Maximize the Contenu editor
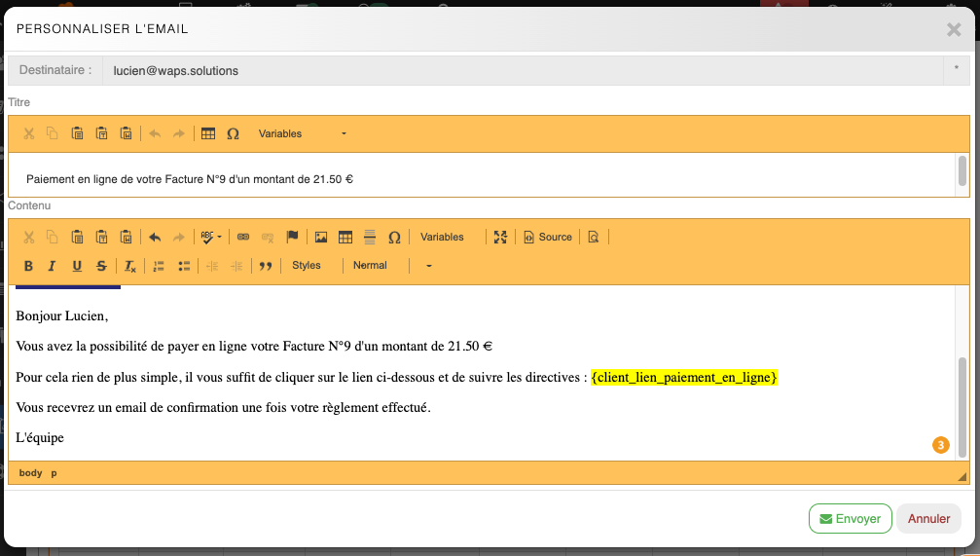This screenshot has height=556, width=980. tap(500, 237)
